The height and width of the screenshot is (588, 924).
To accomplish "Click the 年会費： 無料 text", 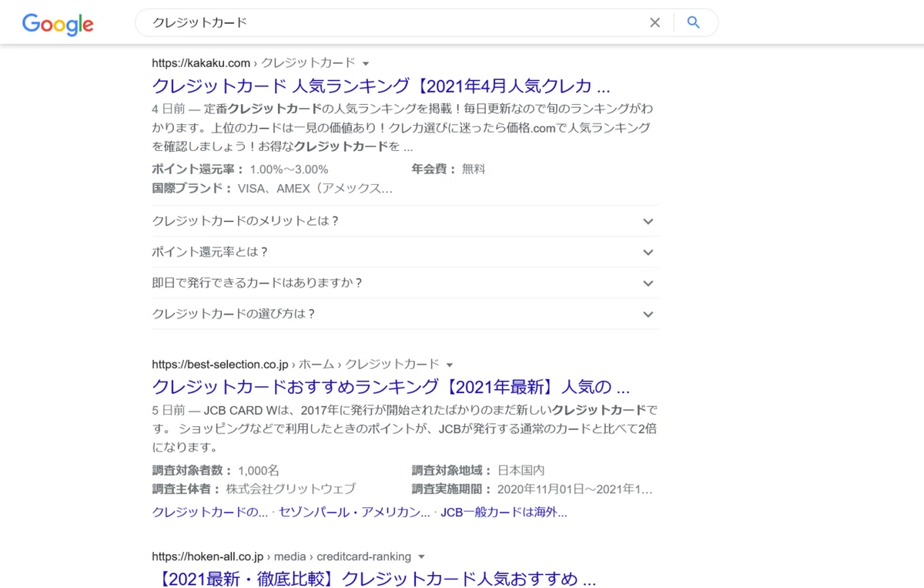I will (448, 170).
